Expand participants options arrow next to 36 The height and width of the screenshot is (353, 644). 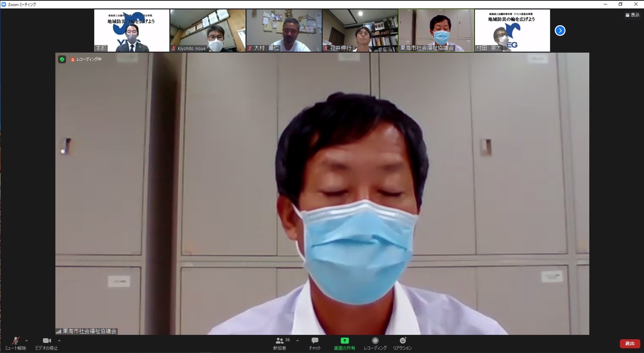(x=297, y=340)
